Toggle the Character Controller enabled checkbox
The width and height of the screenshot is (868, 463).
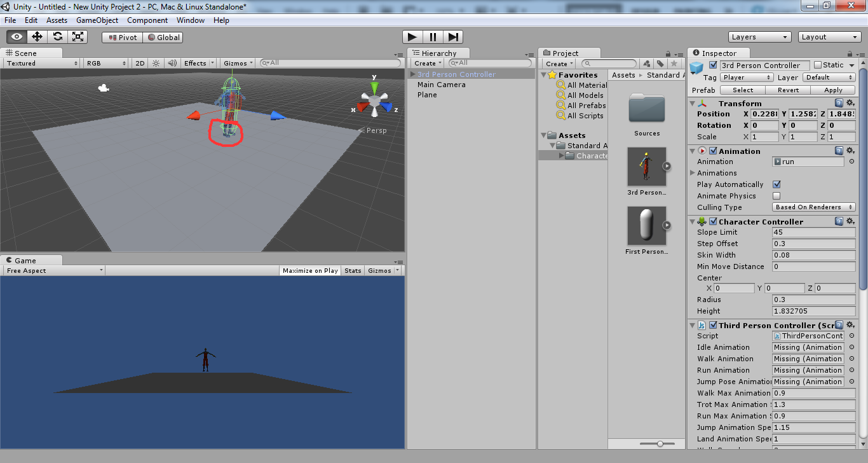713,221
